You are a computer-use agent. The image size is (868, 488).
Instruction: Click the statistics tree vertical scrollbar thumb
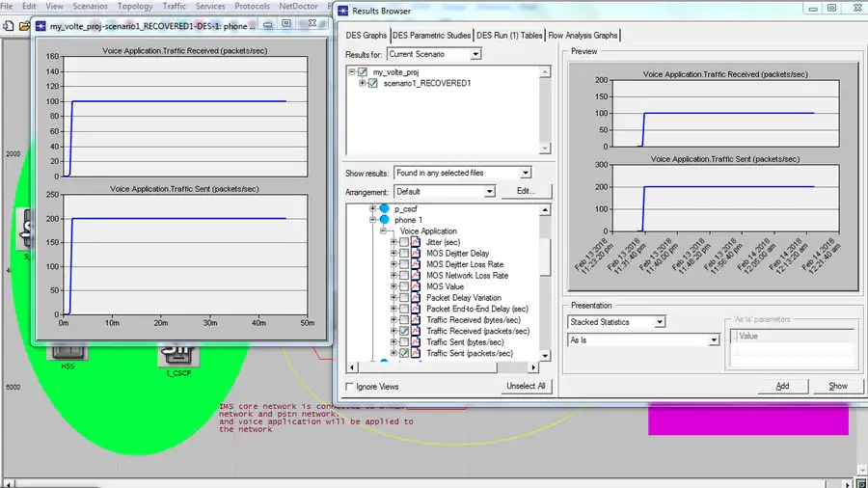[x=545, y=257]
